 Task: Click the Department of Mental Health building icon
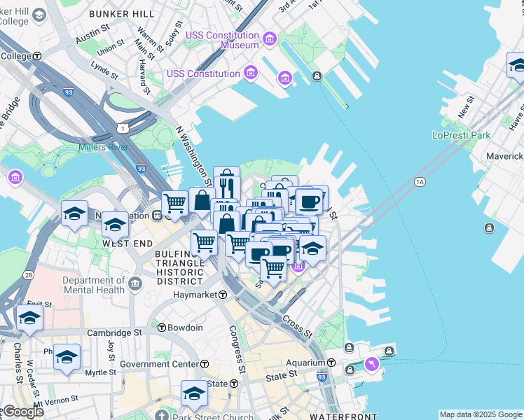pos(135,284)
